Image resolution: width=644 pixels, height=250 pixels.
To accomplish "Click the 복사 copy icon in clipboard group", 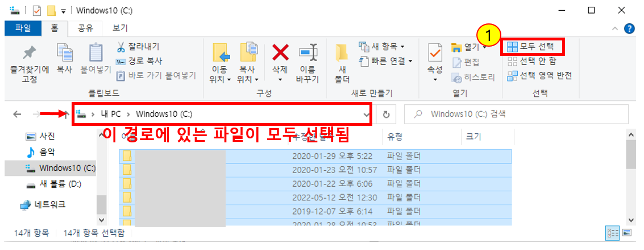I will coord(65,52).
